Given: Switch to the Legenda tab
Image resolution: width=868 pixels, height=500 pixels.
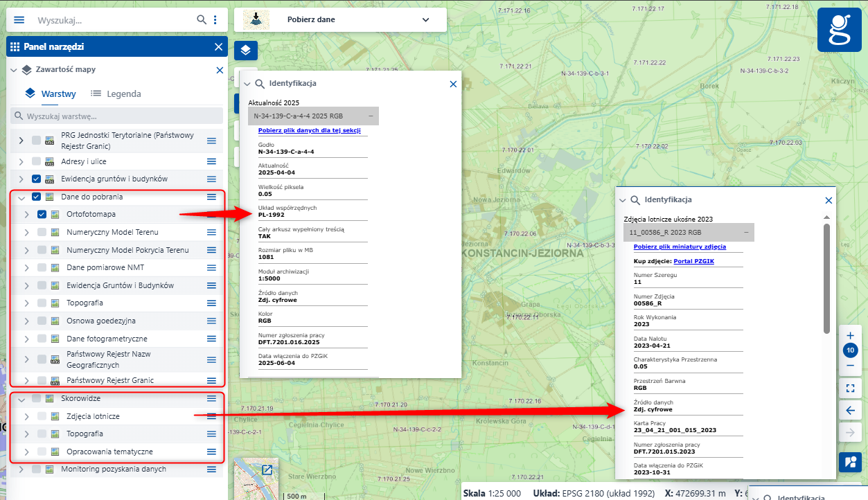Looking at the screenshot, I should (x=116, y=93).
